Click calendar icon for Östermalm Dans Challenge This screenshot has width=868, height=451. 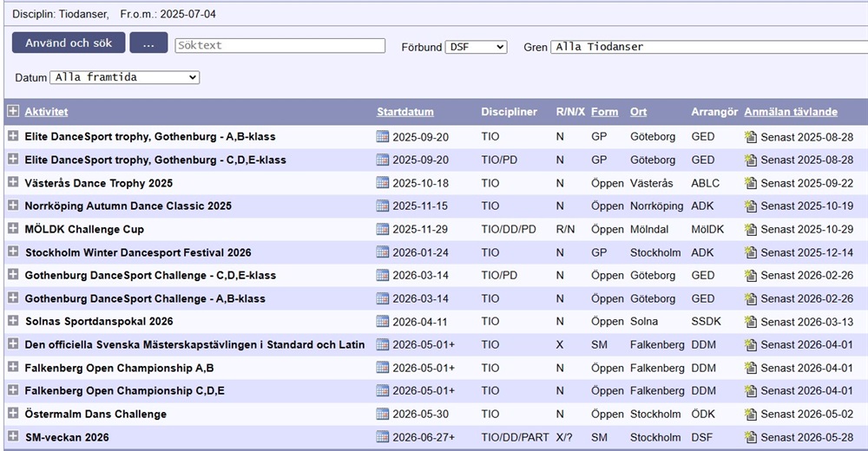coord(383,414)
